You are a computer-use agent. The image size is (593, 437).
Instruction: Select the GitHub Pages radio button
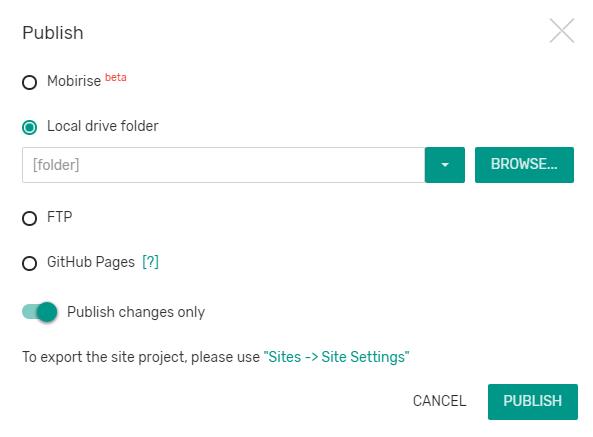point(29,263)
